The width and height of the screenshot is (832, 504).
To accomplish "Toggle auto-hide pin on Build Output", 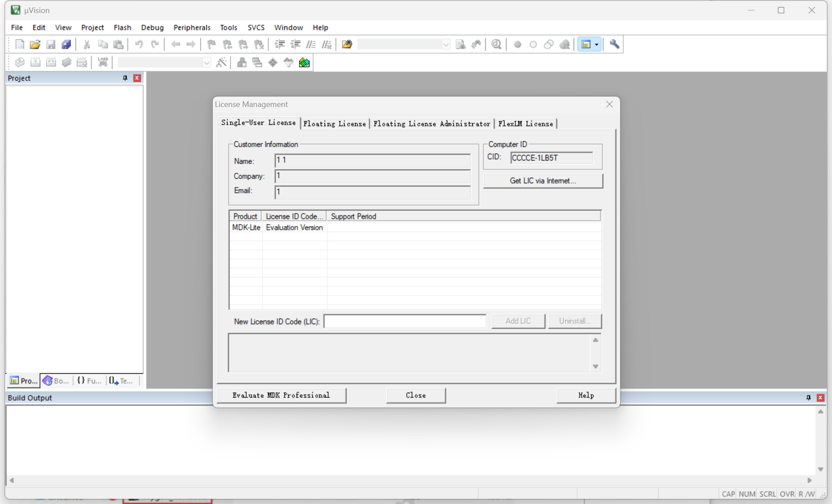I will click(808, 397).
